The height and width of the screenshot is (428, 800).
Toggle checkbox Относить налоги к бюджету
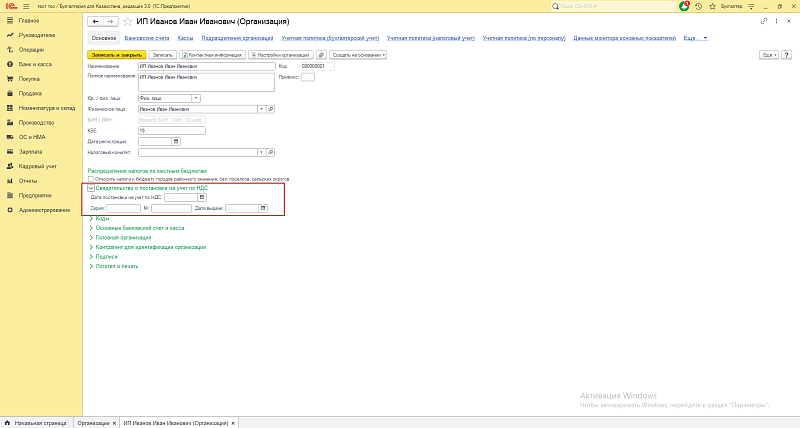click(92, 178)
